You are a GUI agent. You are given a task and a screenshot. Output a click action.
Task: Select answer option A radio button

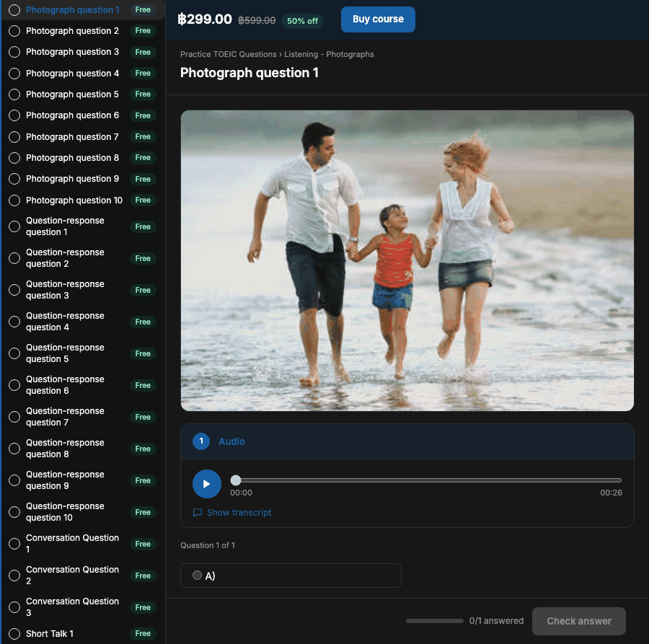pos(197,575)
